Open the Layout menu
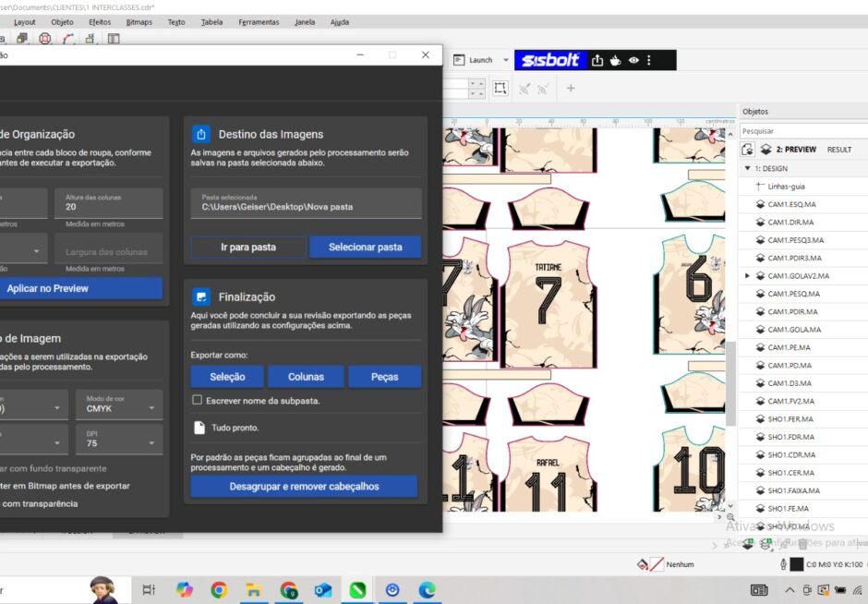Image resolution: width=868 pixels, height=604 pixels. (x=24, y=22)
